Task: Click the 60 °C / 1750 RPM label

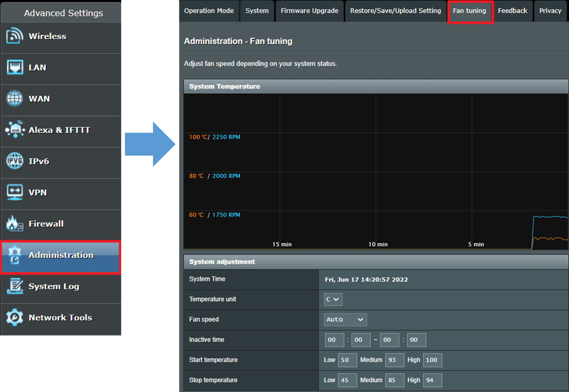Action: [215, 215]
